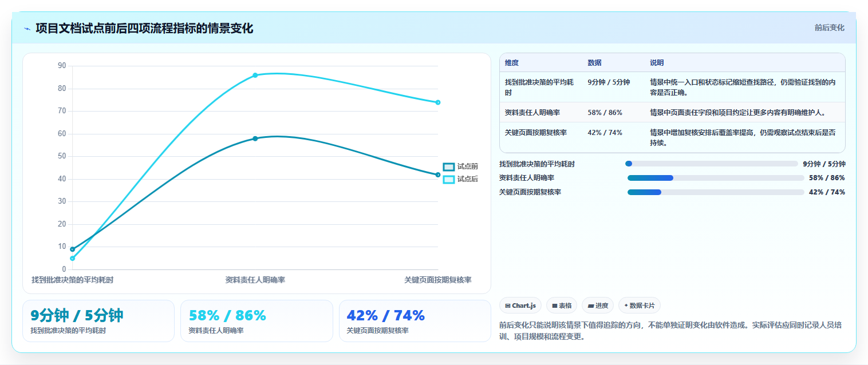
Task: Click the y-axis tick label 90
Action: pos(62,66)
